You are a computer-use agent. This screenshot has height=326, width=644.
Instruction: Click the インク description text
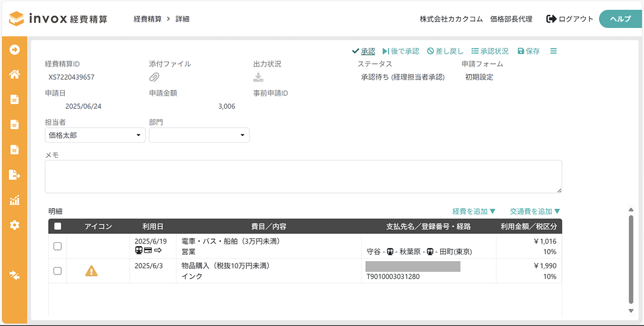[192, 277]
